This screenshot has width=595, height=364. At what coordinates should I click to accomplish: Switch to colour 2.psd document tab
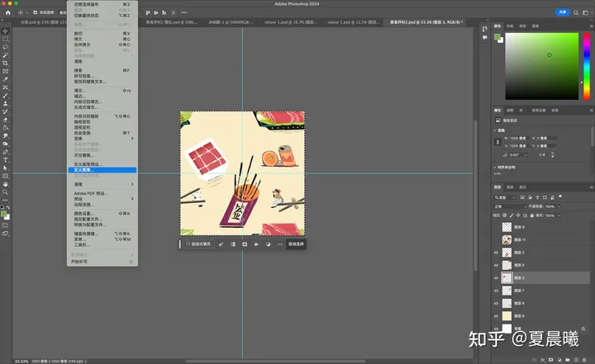354,22
